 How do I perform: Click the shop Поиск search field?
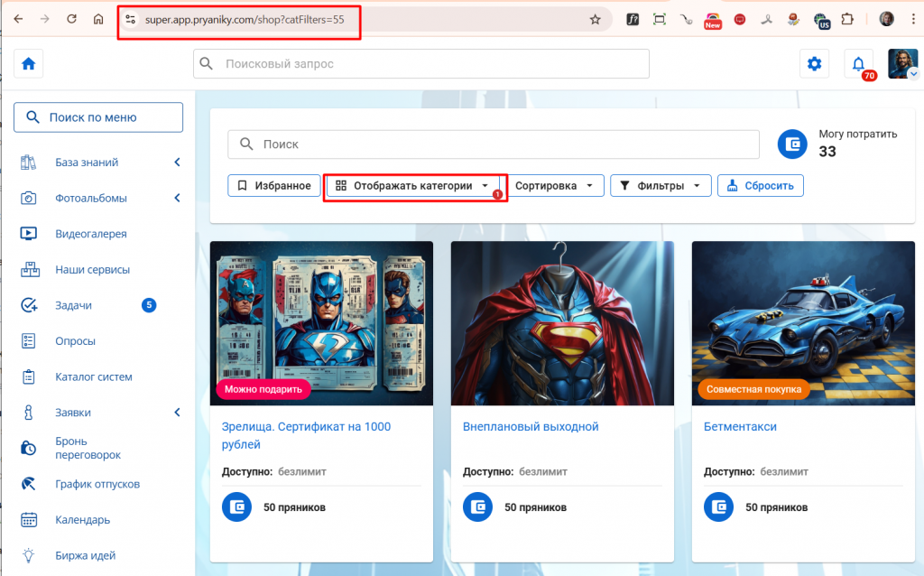[x=494, y=144]
